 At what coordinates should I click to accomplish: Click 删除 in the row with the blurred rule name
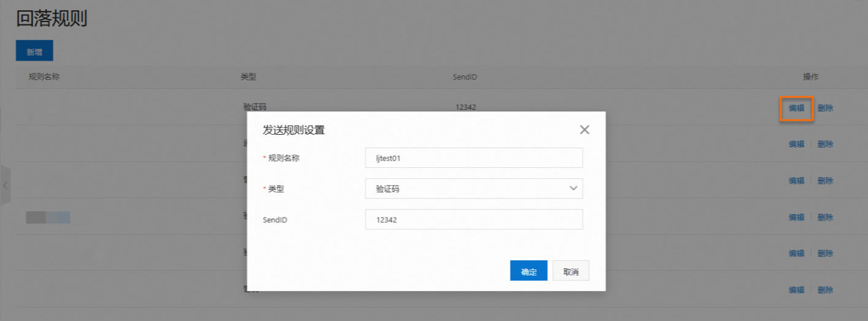[x=825, y=217]
